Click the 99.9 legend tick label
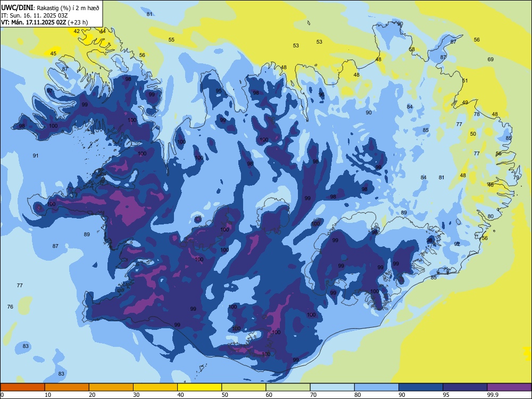 (x=492, y=395)
